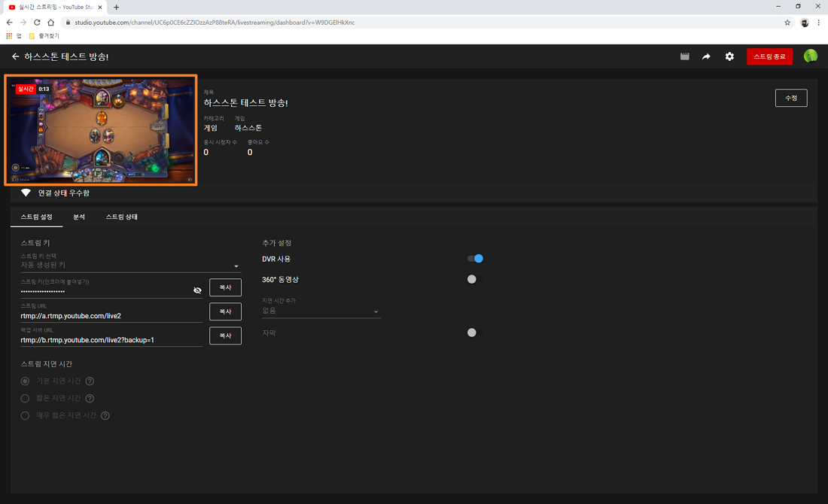Toggle DVR 사용 switch off
828x504 pixels.
(x=475, y=259)
